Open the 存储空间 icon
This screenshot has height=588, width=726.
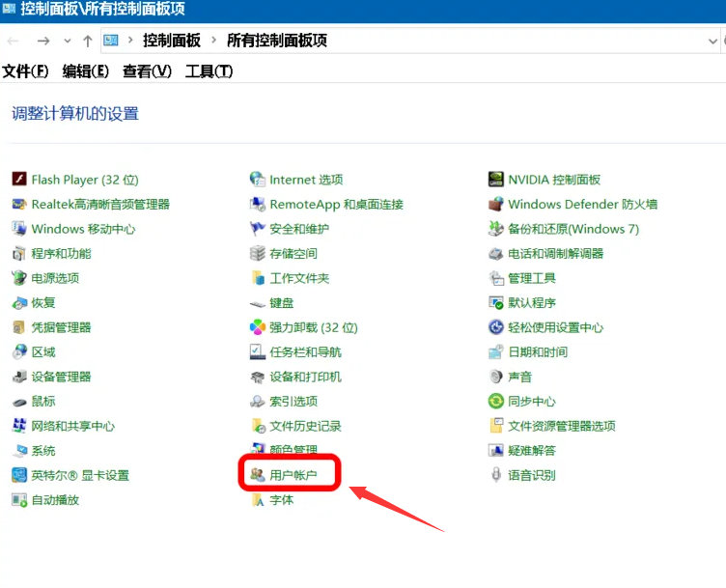[258, 253]
